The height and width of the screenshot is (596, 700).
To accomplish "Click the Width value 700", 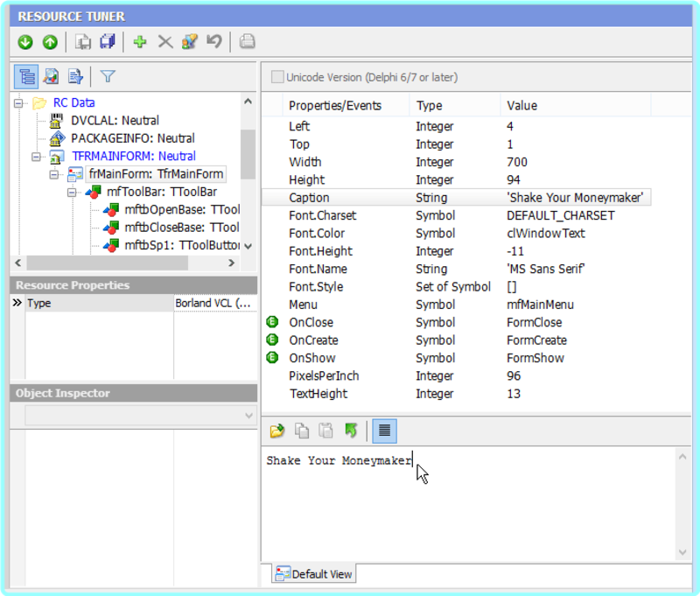I will coord(517,162).
